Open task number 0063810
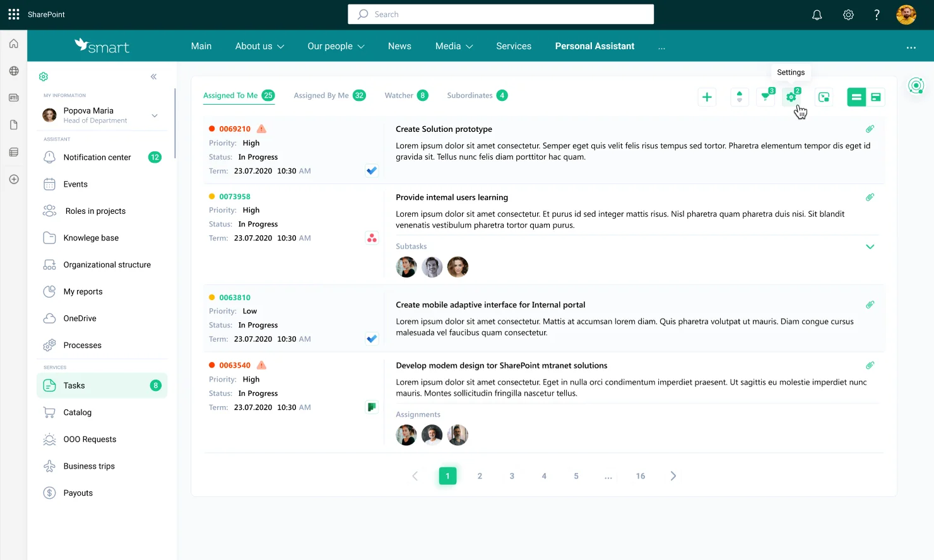 point(235,298)
